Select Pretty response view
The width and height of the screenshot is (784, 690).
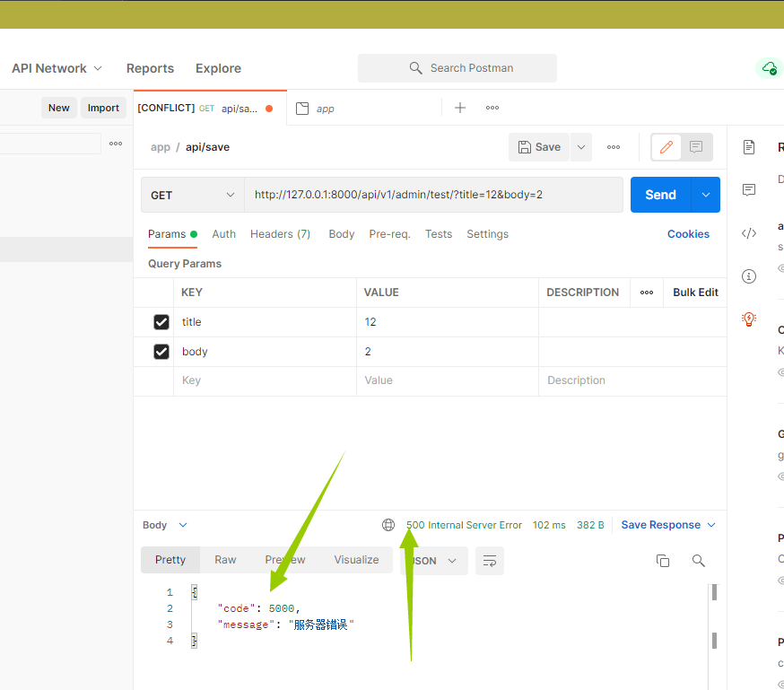point(170,560)
